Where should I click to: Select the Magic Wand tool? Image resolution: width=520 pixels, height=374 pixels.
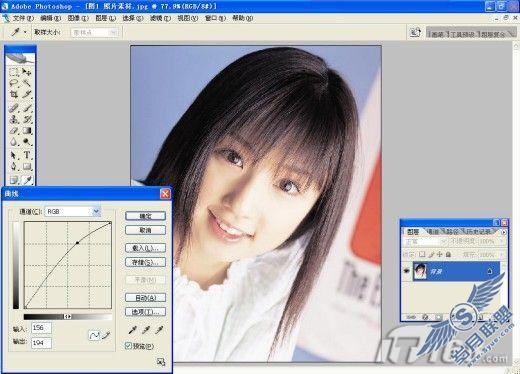tap(27, 83)
